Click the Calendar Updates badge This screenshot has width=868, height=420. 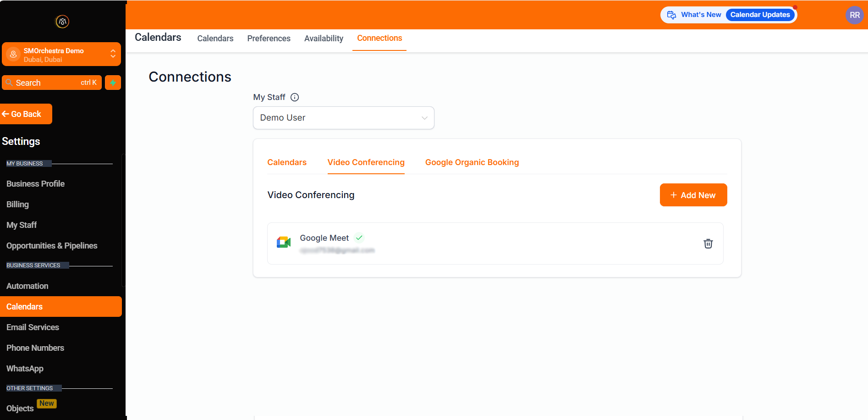click(760, 15)
